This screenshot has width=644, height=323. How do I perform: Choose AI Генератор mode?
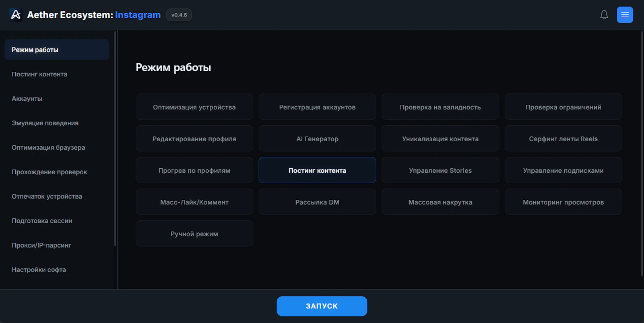pos(317,139)
